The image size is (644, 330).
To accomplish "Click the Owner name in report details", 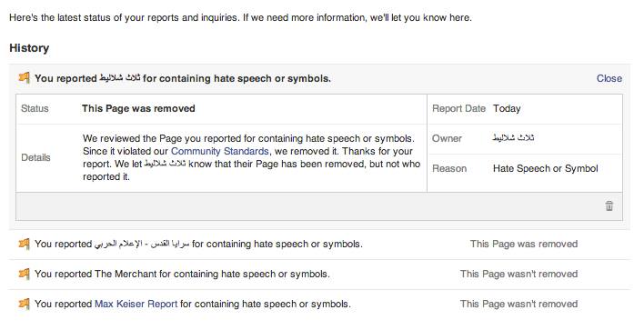I will point(513,138).
